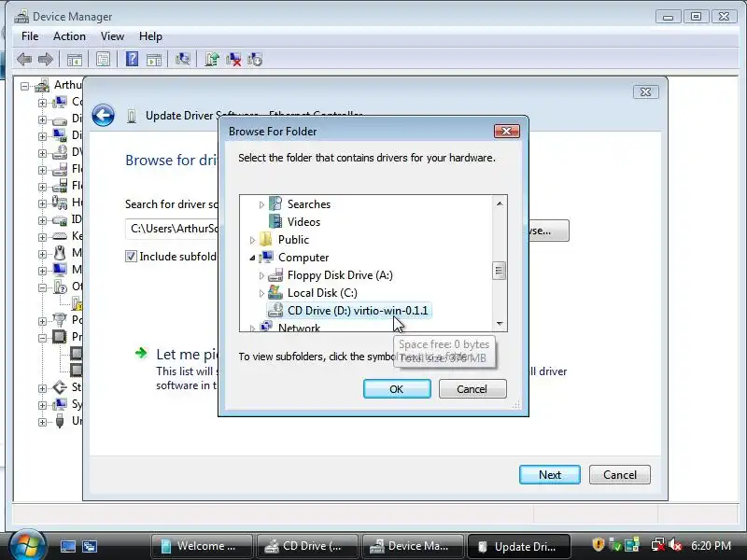Select the keyboard device icon in Device Manager tree
This screenshot has height=560, width=747.
click(60, 236)
